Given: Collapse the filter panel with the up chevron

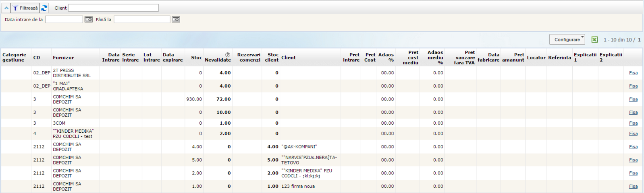Looking at the screenshot, I should coord(6,8).
